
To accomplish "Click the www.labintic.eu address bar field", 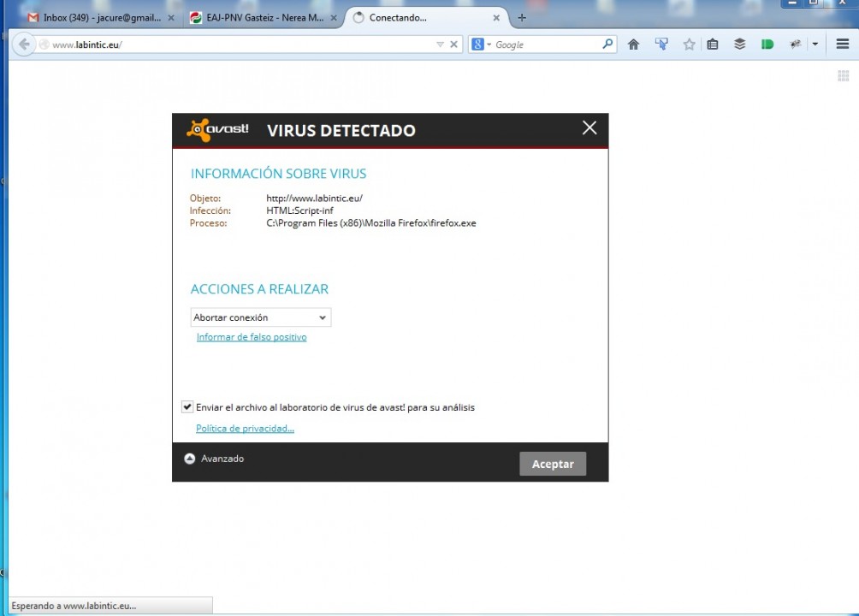I will pyautogui.click(x=240, y=44).
